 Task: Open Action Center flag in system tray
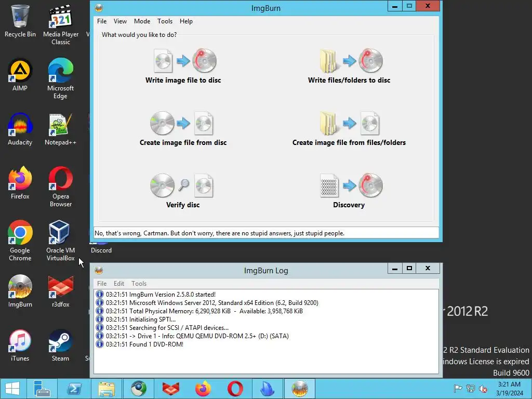pyautogui.click(x=458, y=389)
